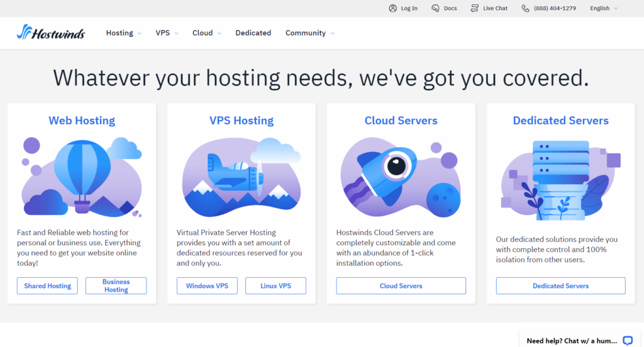Click the rocket Cloud Servers illustration
This screenshot has height=347, width=644.
(x=401, y=177)
